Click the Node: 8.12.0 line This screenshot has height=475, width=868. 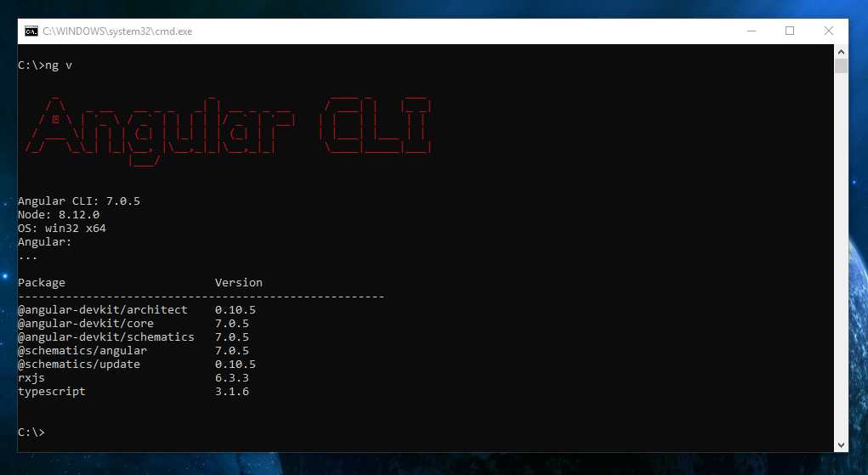[59, 215]
